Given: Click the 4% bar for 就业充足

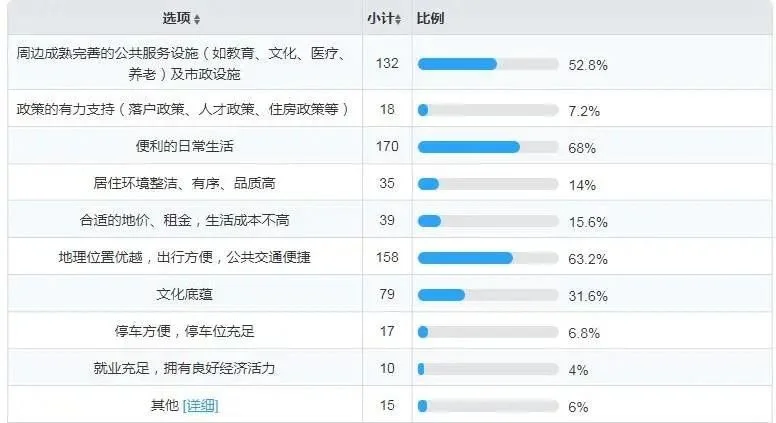Looking at the screenshot, I should pos(488,369).
